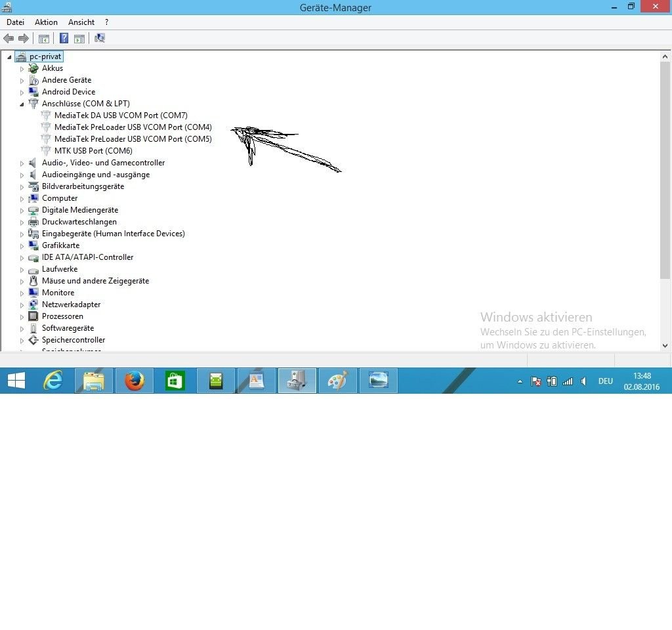Collapse the Anschlüsse (COM & LPT) category

[x=22, y=104]
